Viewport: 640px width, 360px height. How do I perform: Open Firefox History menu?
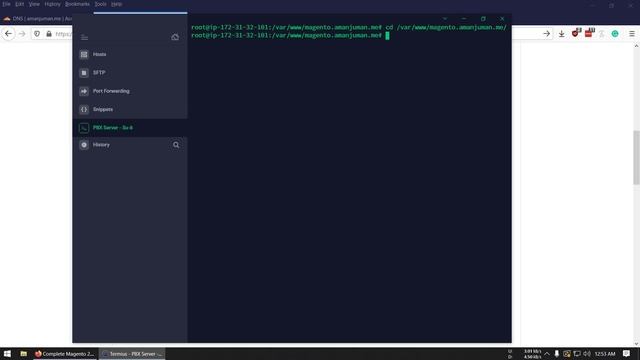[52, 4]
